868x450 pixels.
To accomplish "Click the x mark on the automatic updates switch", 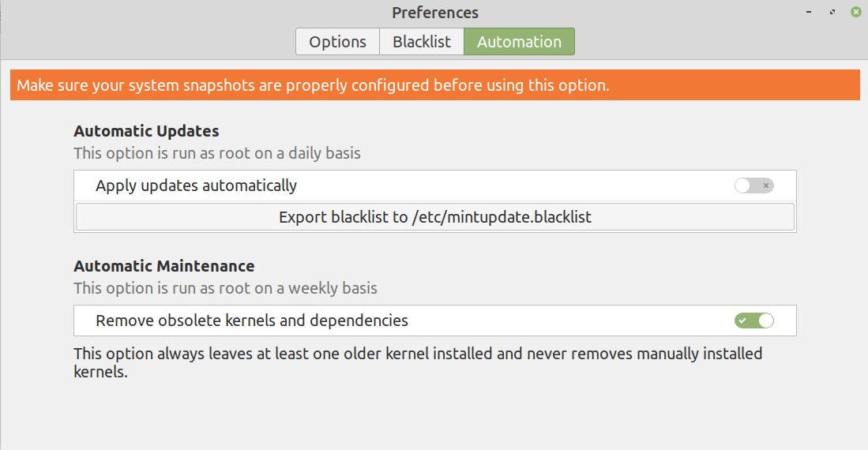I will point(765,186).
